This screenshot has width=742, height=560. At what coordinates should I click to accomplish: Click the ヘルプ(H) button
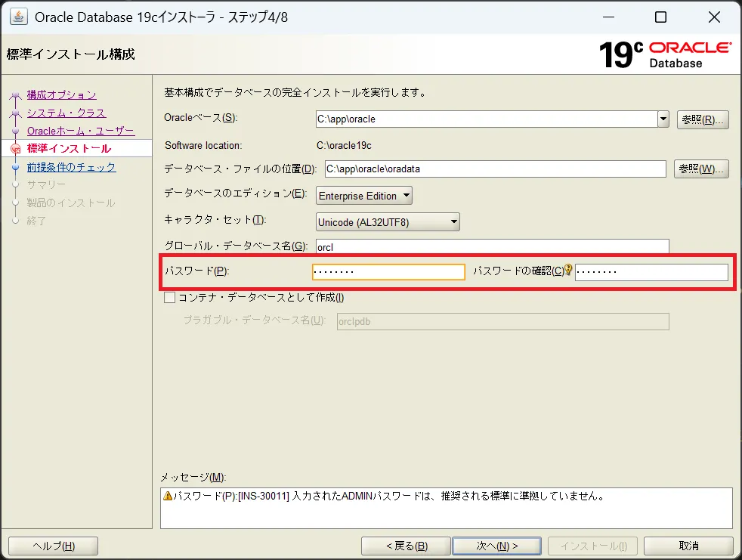click(x=54, y=546)
